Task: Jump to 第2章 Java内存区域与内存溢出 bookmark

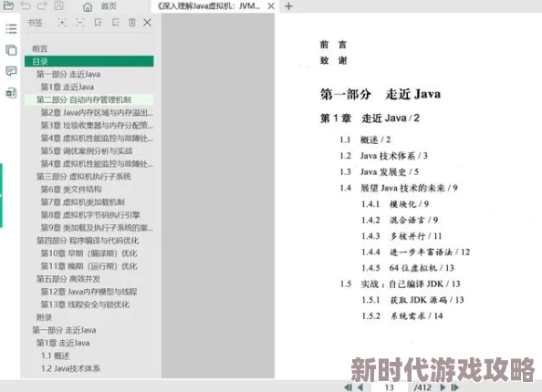Action: [97, 113]
